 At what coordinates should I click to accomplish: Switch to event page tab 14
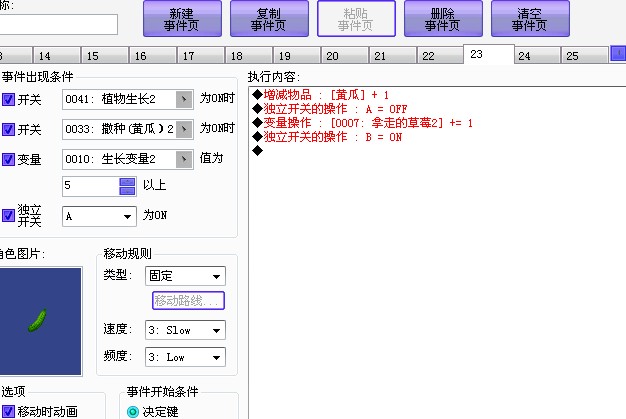pyautogui.click(x=56, y=56)
